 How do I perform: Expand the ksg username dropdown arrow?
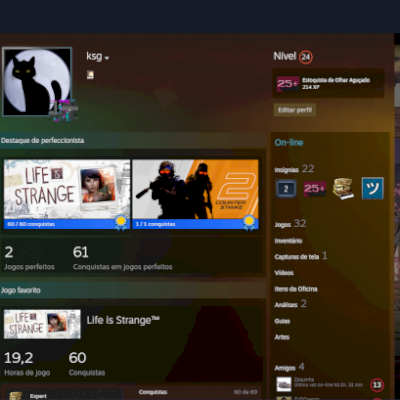(x=107, y=58)
